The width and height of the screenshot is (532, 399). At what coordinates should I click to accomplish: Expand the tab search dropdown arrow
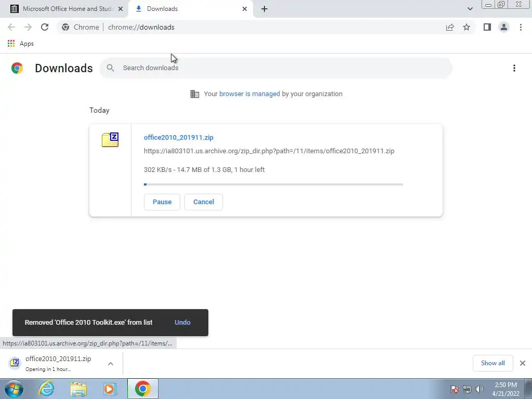(470, 9)
